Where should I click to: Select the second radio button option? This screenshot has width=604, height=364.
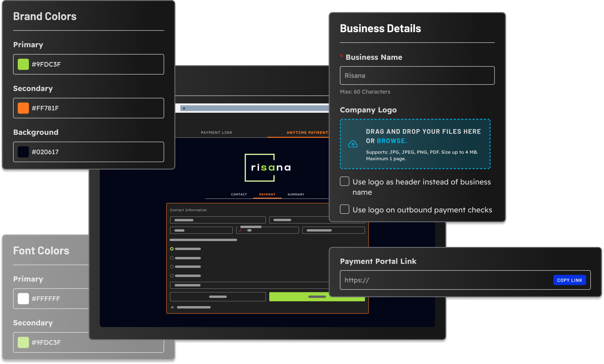[x=172, y=258]
